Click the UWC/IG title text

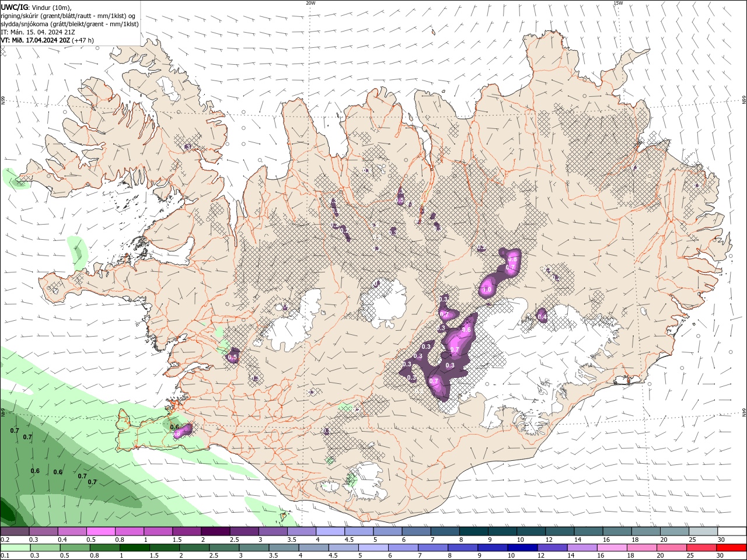[x=15, y=7]
